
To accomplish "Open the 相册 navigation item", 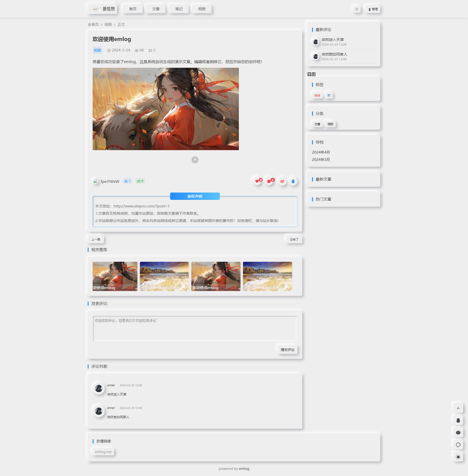I will point(202,9).
